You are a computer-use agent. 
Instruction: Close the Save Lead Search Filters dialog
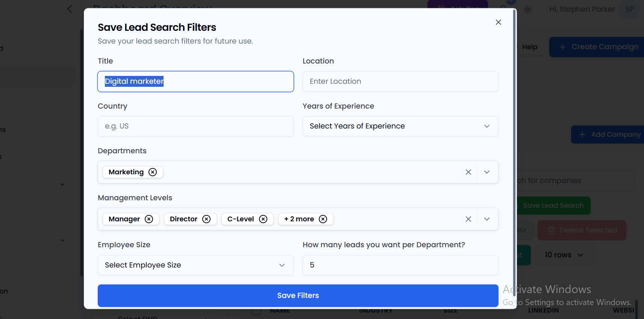click(498, 22)
